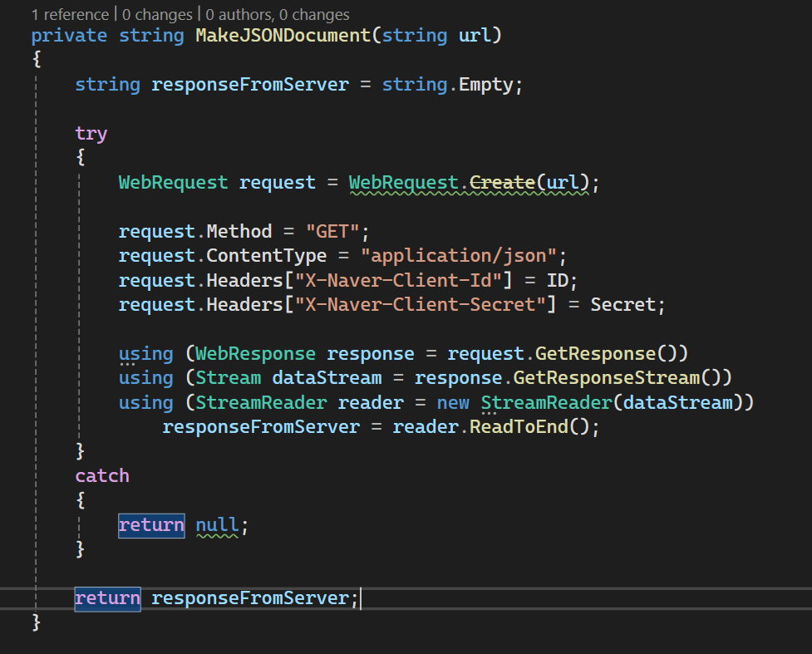Click the 'WebResponse' type name
Viewport: 812px width, 654px height.
[255, 354]
